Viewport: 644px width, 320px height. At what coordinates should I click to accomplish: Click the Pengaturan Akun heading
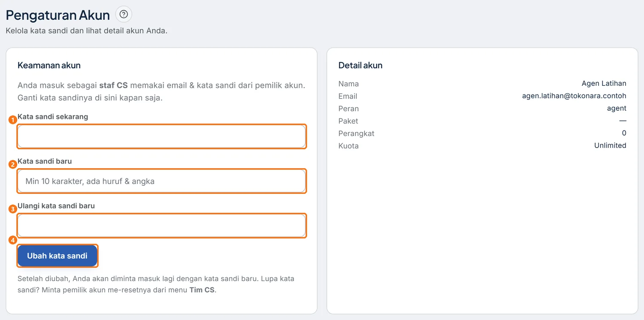(x=58, y=15)
